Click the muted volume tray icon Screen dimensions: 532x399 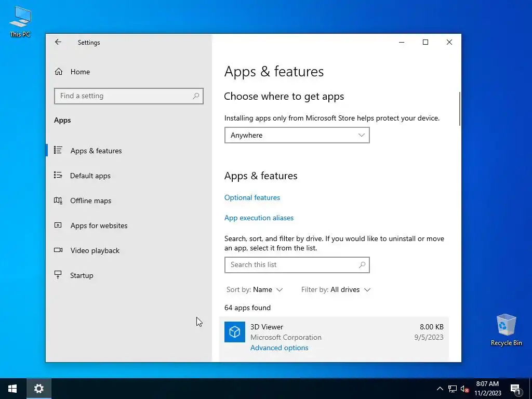[464, 389]
